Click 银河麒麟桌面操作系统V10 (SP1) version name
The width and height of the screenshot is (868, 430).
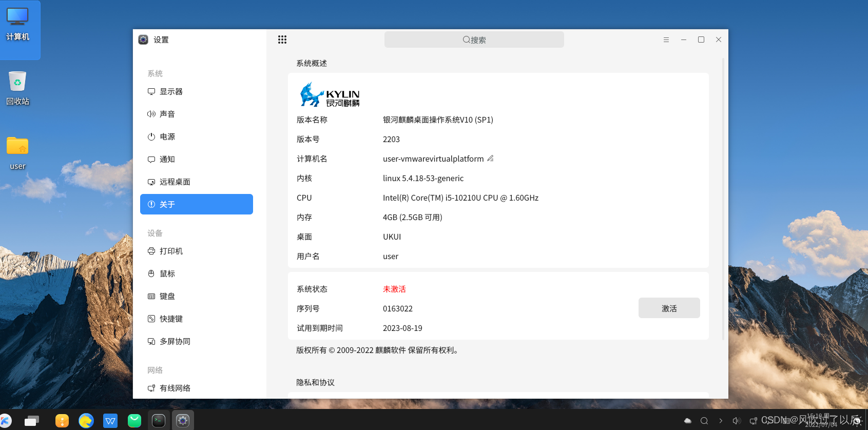[438, 120]
